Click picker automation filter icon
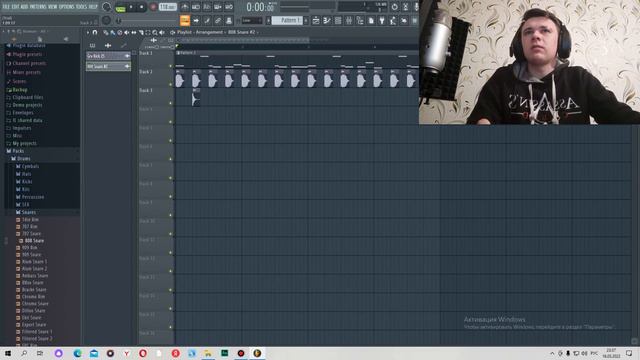 pos(123,45)
